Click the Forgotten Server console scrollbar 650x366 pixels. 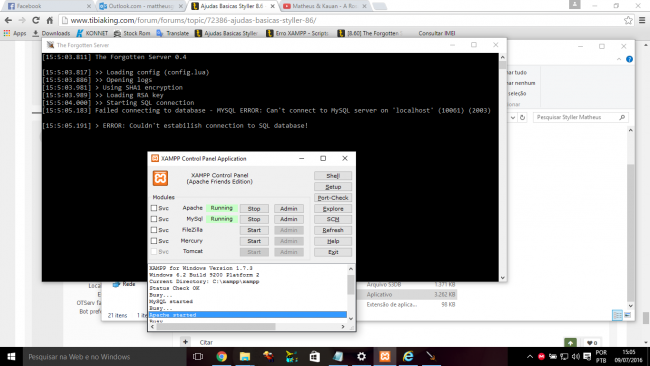click(502, 167)
